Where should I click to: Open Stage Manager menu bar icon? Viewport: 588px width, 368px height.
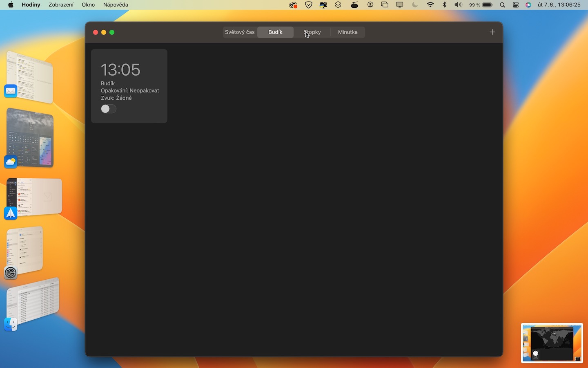coord(385,5)
